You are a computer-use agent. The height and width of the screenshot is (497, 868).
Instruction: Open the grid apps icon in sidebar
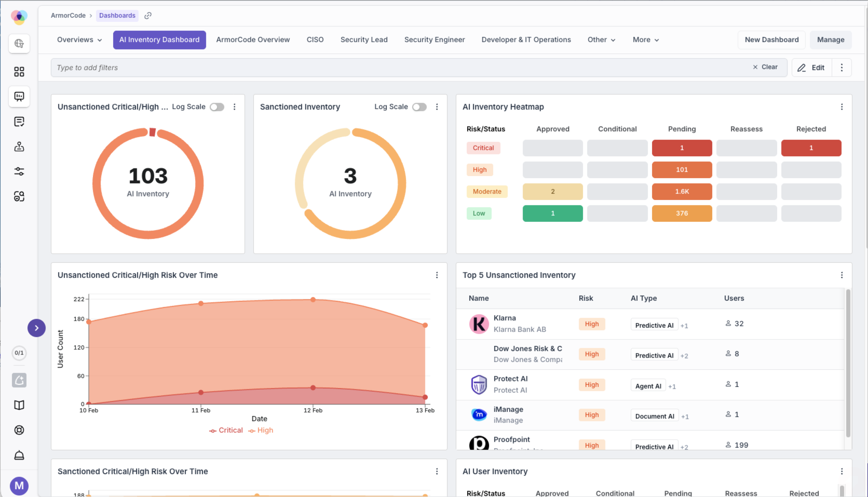pos(19,72)
